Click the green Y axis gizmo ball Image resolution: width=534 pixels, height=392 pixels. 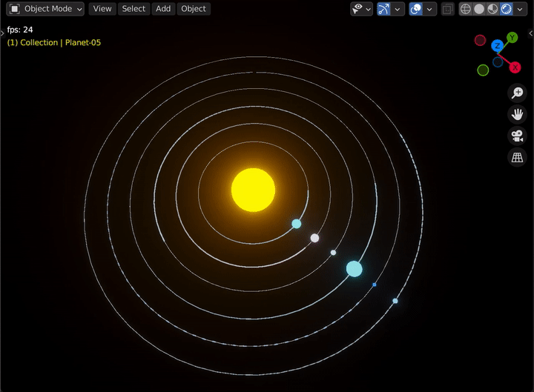[x=512, y=38]
